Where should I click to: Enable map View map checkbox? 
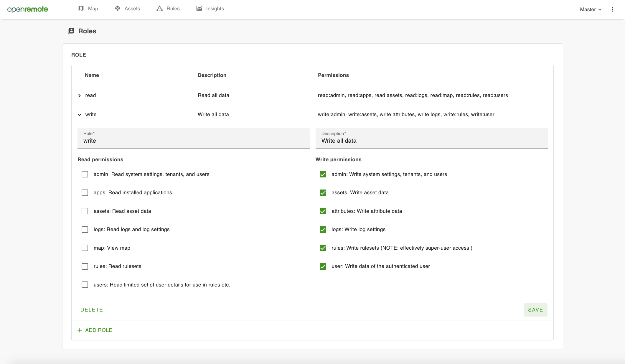(x=85, y=248)
